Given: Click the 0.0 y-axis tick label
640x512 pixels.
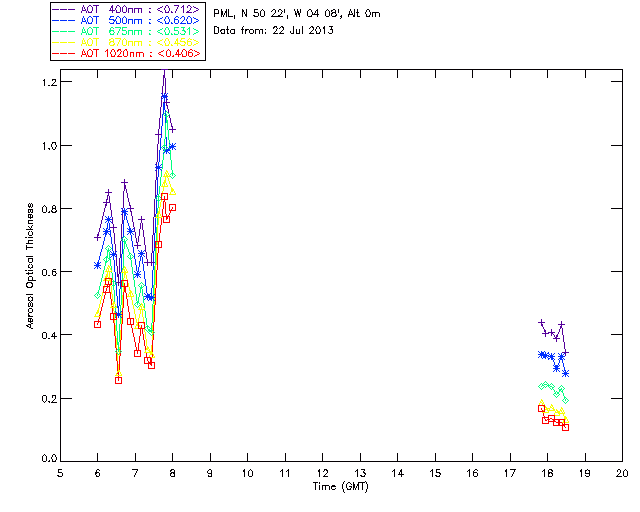Looking at the screenshot, I should (49, 458).
